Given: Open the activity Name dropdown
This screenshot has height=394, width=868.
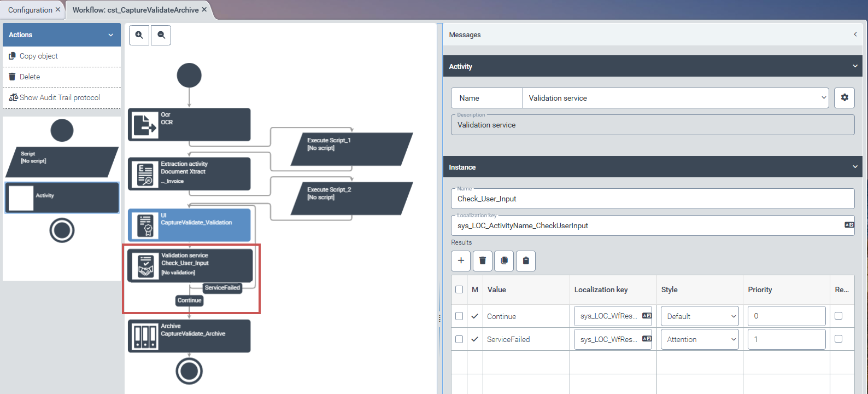Looking at the screenshot, I should [676, 98].
